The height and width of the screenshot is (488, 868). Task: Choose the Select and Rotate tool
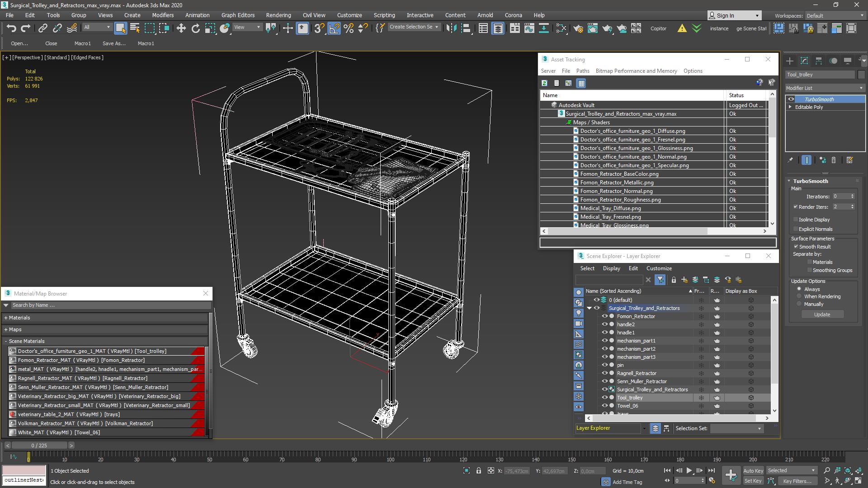(195, 28)
